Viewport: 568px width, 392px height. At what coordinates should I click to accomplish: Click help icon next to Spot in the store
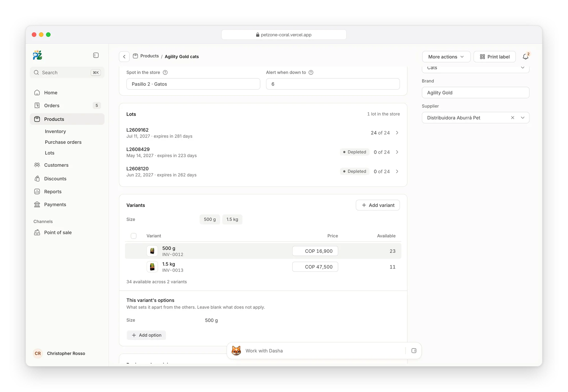165,72
